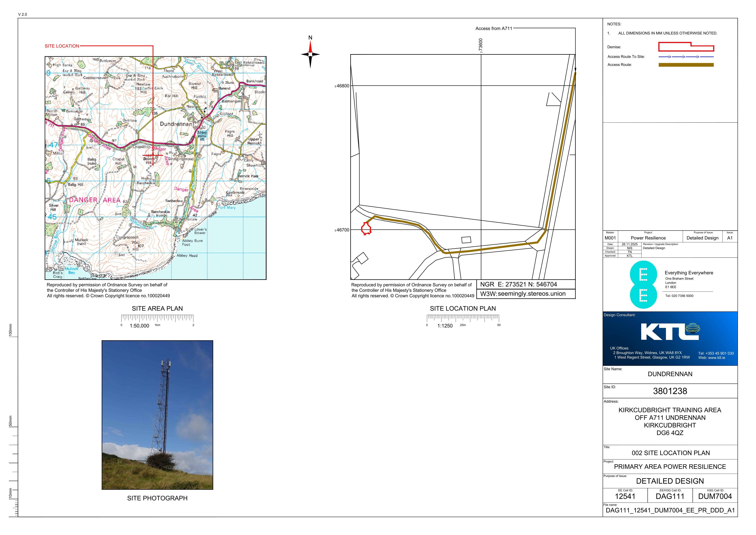Click the blue Access Route To Site legend line
756x535 pixels.
pyautogui.click(x=686, y=57)
